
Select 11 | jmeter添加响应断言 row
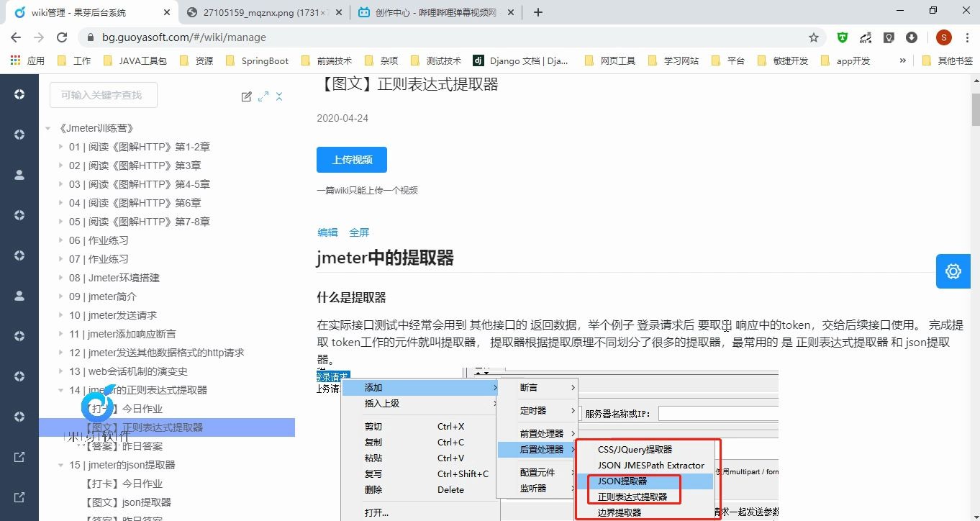click(122, 334)
